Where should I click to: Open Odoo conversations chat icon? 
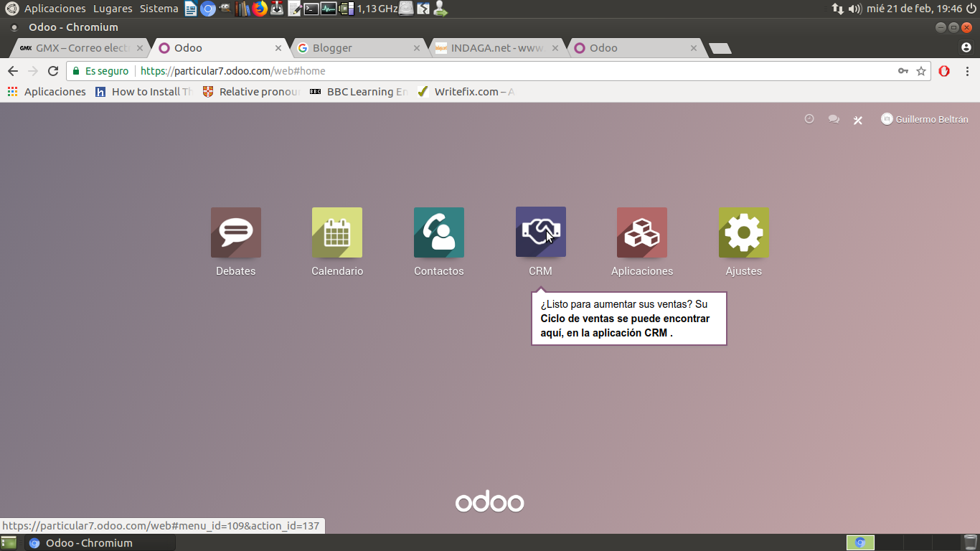point(834,119)
